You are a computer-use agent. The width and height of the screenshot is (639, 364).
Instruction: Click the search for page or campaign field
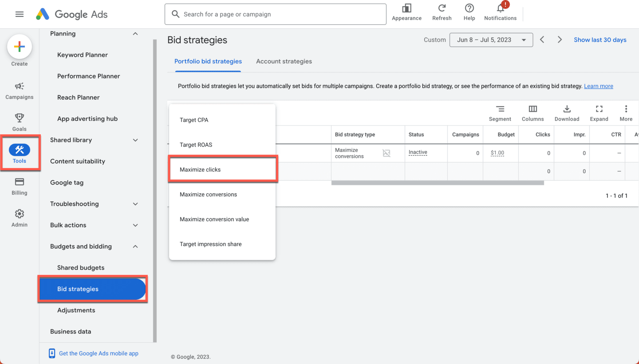click(276, 14)
